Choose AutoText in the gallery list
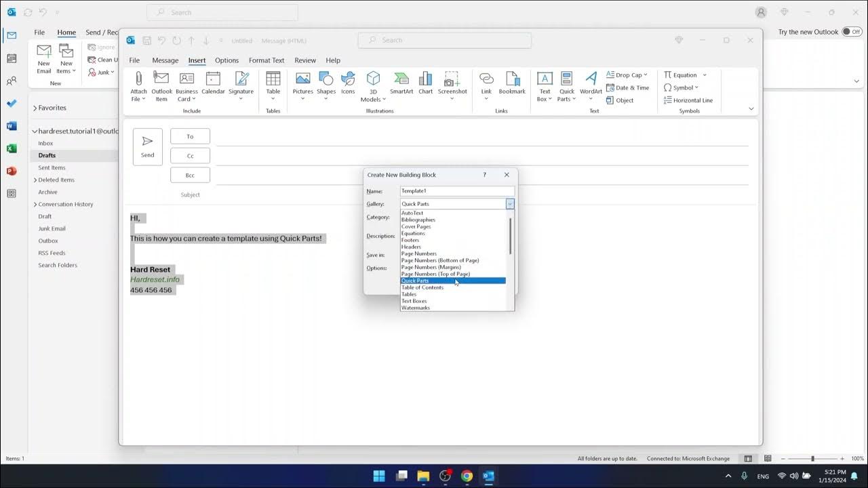This screenshot has height=488, width=868. [x=412, y=213]
